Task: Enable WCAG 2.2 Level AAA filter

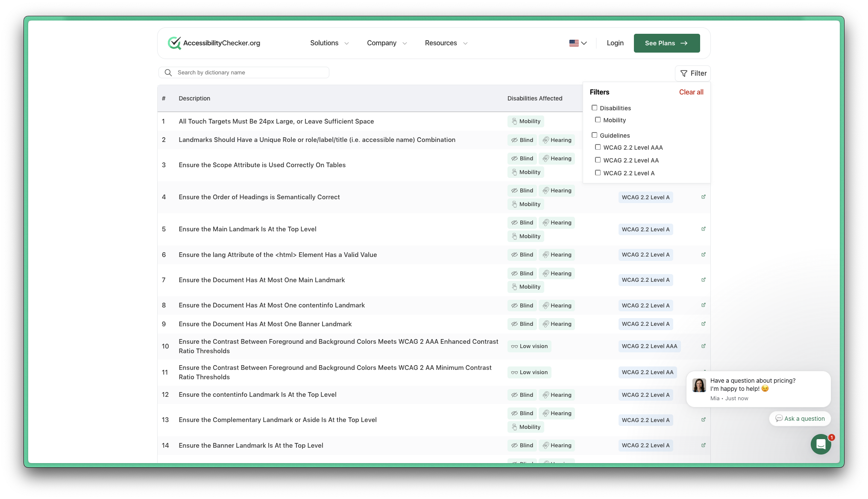Action: click(x=598, y=147)
